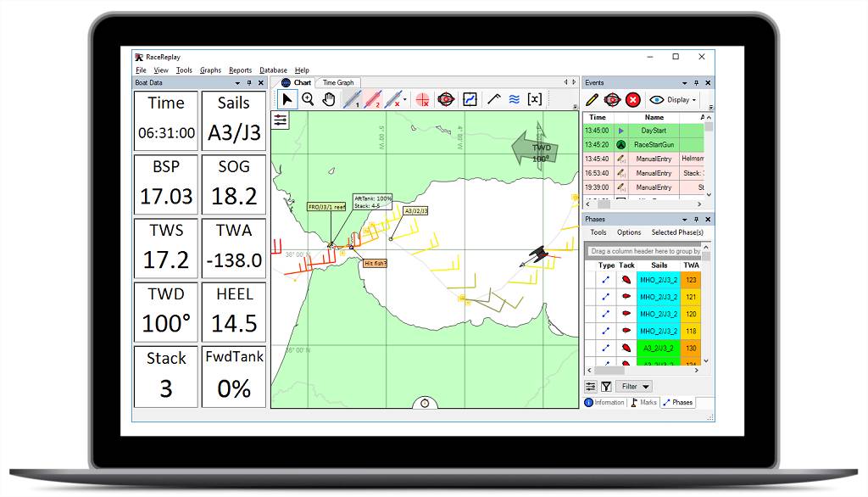Click the funnel filter icon in Phases

coord(606,387)
